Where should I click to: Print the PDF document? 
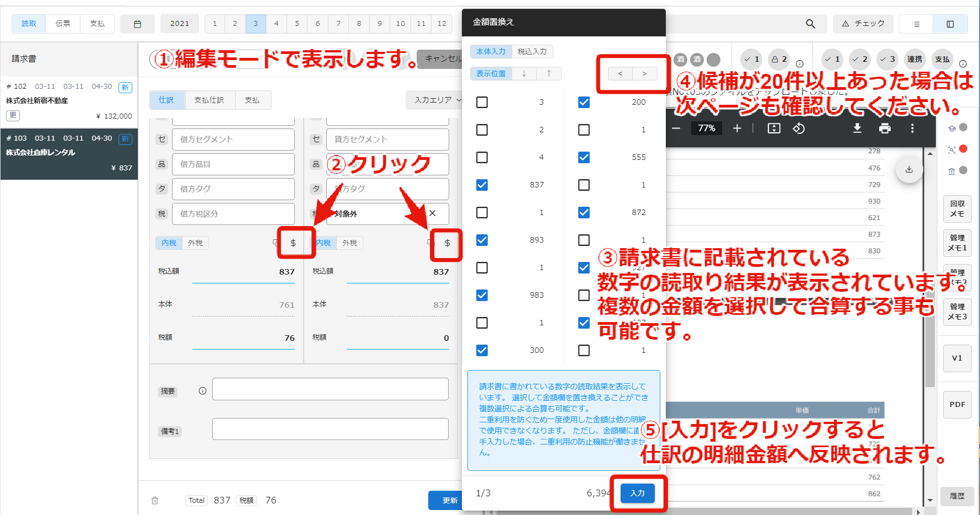(885, 128)
